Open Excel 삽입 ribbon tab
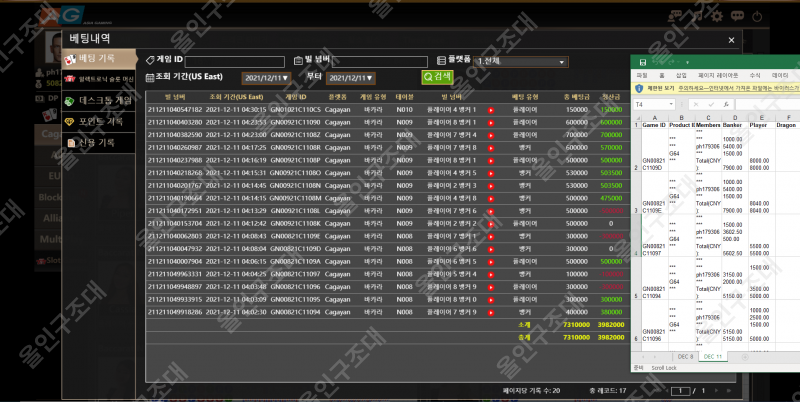 point(681,76)
